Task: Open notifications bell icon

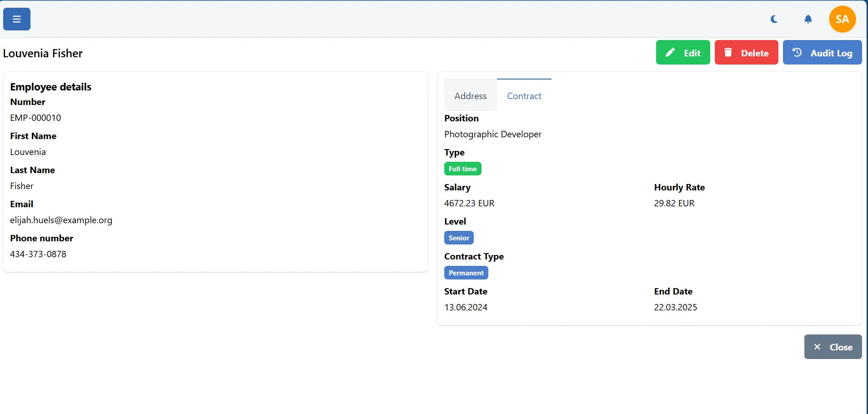Action: pos(808,19)
